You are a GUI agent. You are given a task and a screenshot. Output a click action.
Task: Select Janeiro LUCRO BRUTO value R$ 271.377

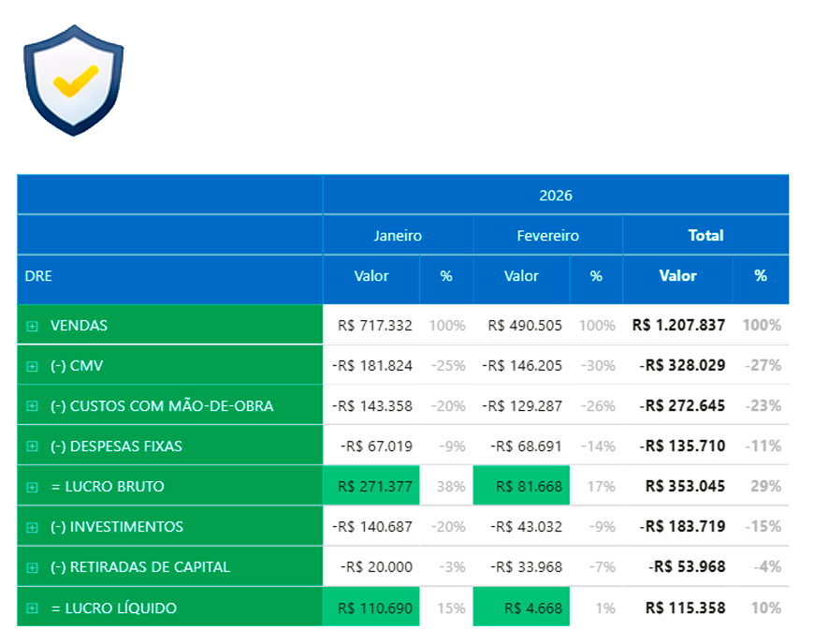tap(374, 487)
